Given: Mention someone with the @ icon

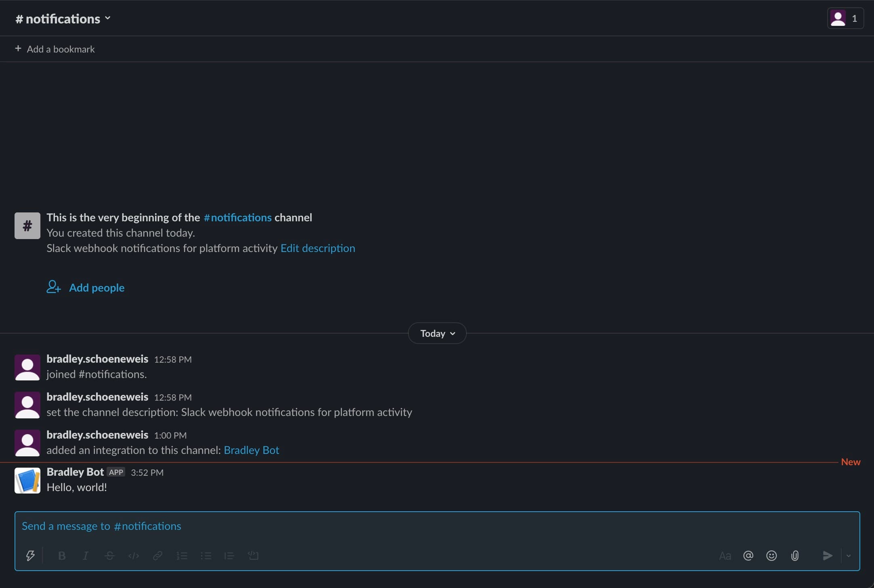Looking at the screenshot, I should coord(748,556).
